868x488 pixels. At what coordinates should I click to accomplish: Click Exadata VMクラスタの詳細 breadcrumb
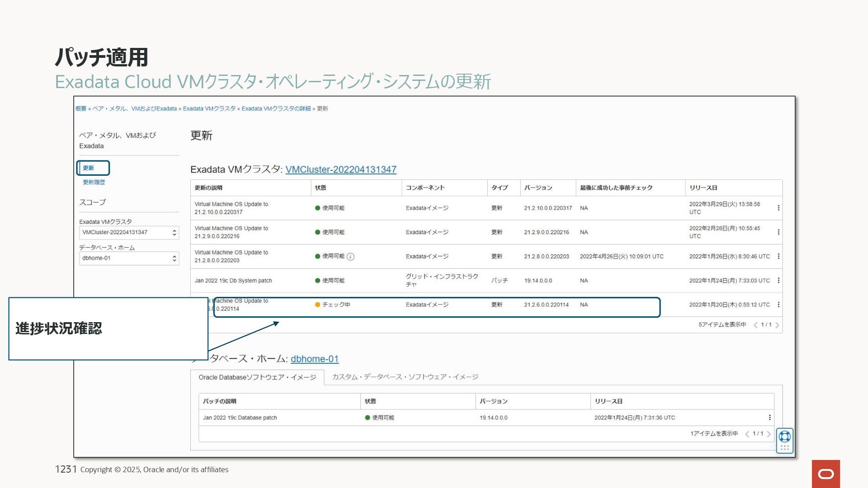click(276, 108)
